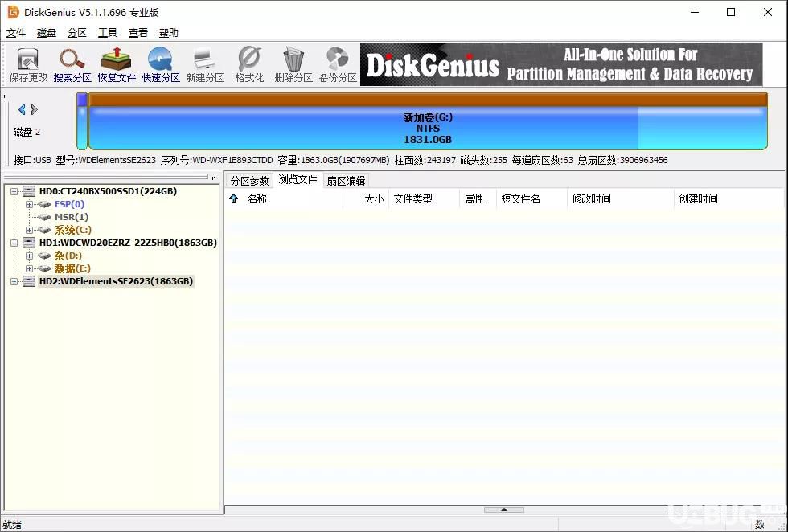
Task: Expand the ESP(0) partition node
Action: (29, 204)
